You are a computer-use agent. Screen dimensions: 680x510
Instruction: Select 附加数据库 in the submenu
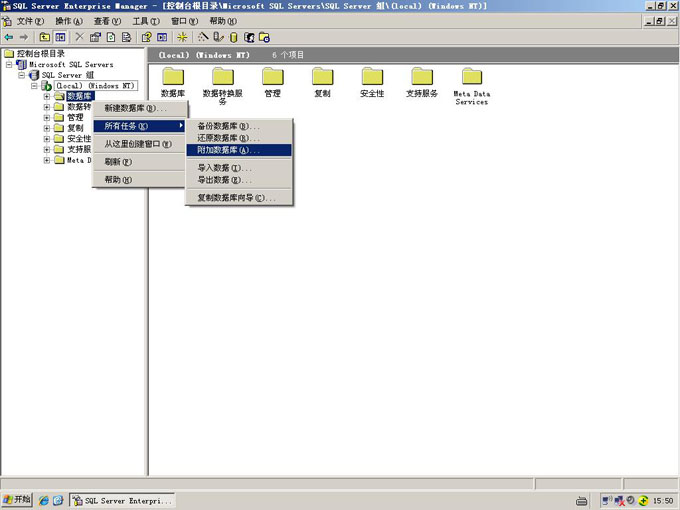pyautogui.click(x=239, y=150)
